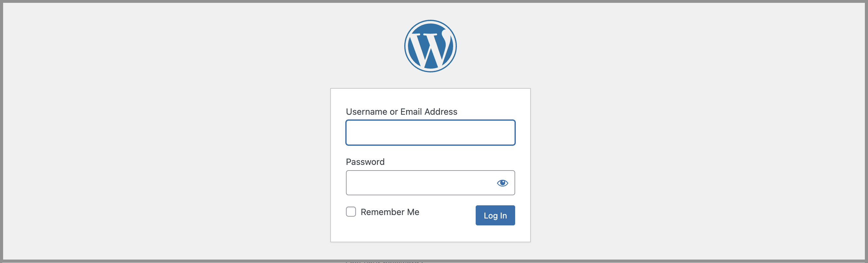Focus the Username or Email Address field

pyautogui.click(x=430, y=133)
